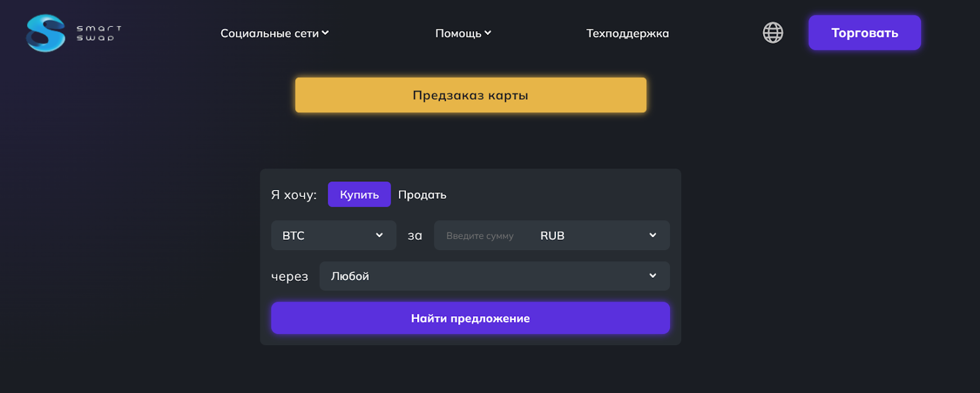This screenshot has width=980, height=393.
Task: Click the Smart Swap logo
Action: (73, 33)
